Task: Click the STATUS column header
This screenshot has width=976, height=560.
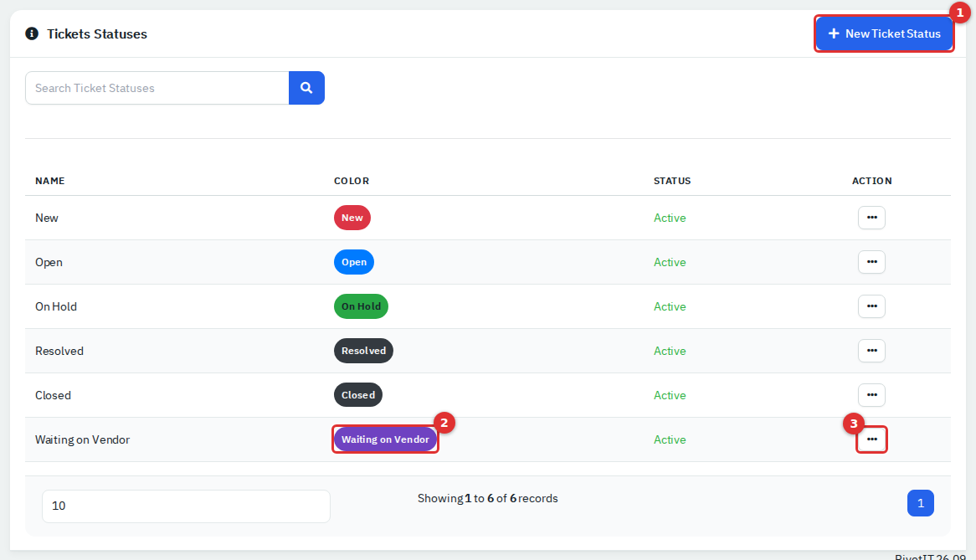Action: pyautogui.click(x=672, y=181)
